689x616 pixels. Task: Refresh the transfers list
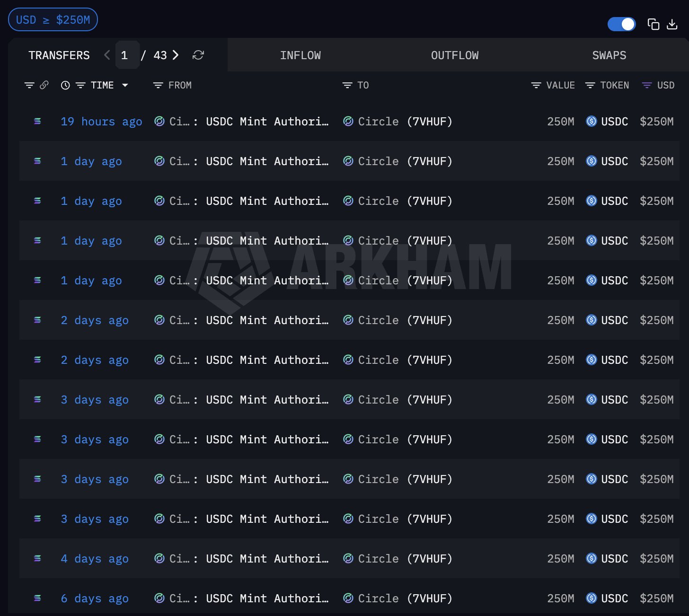tap(198, 55)
